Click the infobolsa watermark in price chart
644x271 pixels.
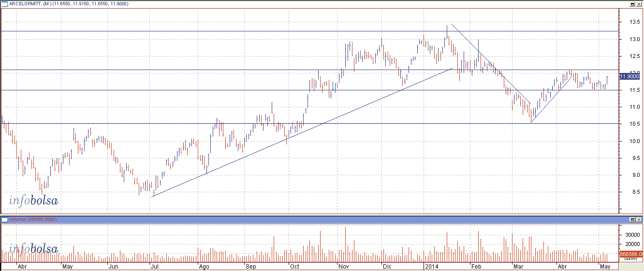[33, 200]
